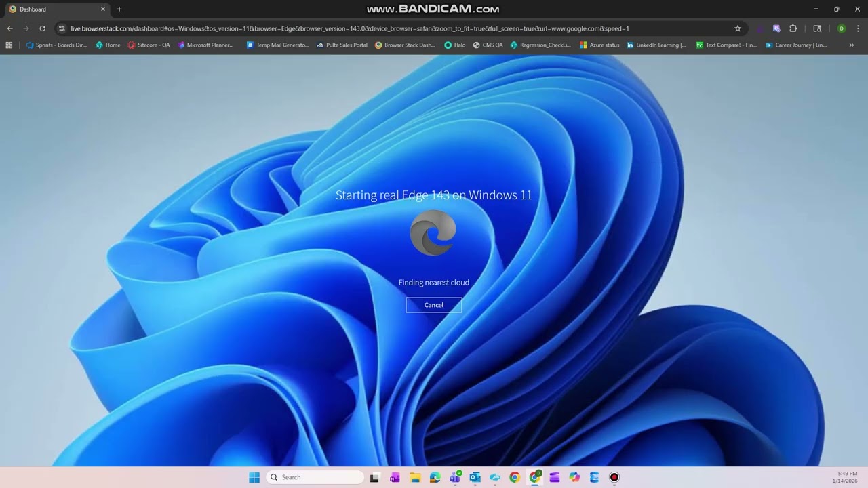The height and width of the screenshot is (488, 868).
Task: Open the blue stacked-bars app on taskbar
Action: click(x=595, y=477)
